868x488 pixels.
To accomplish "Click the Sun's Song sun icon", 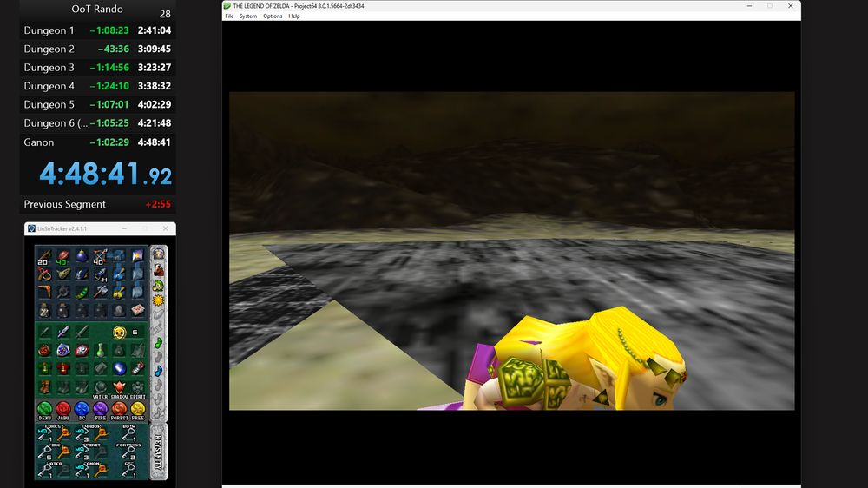I will coord(158,300).
